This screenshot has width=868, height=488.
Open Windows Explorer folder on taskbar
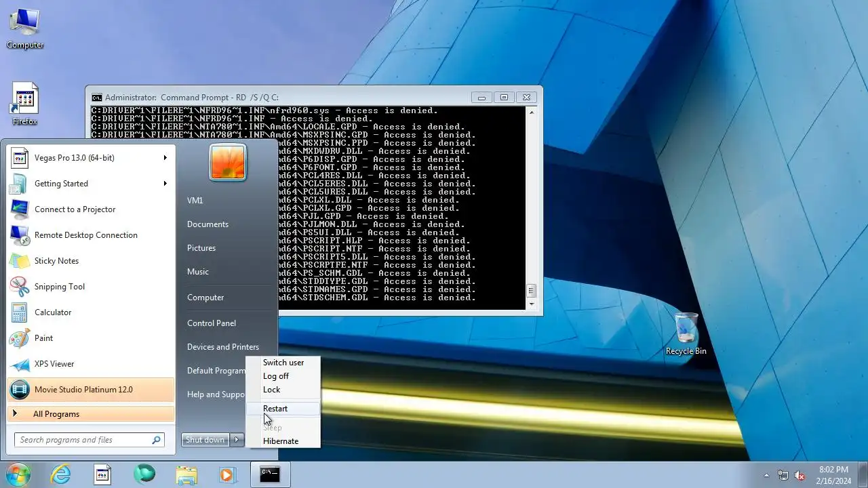186,474
